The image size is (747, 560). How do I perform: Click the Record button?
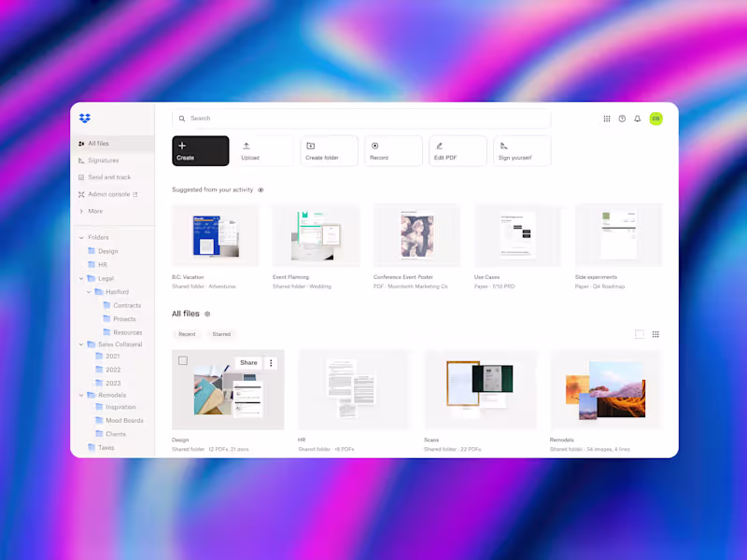click(x=393, y=151)
